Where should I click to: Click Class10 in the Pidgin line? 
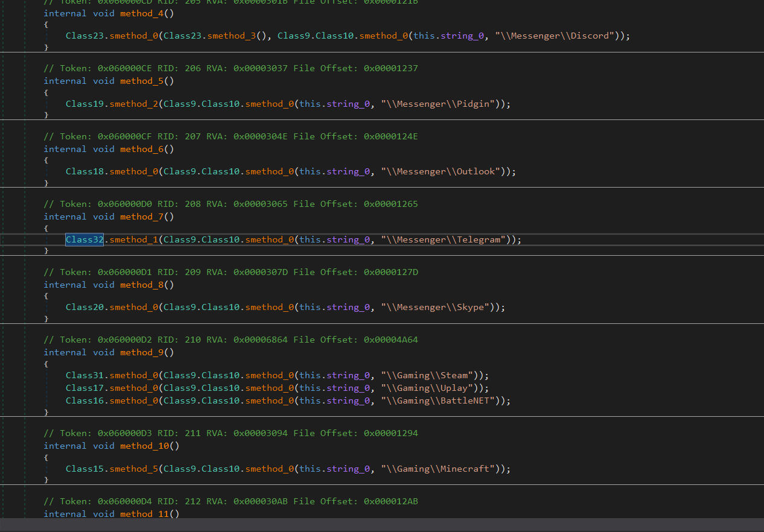click(x=220, y=104)
